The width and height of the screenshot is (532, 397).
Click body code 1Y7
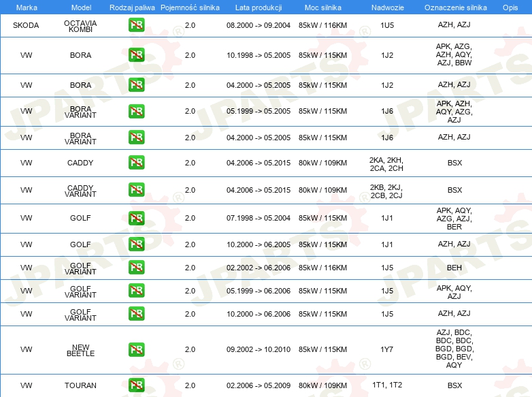(387, 349)
